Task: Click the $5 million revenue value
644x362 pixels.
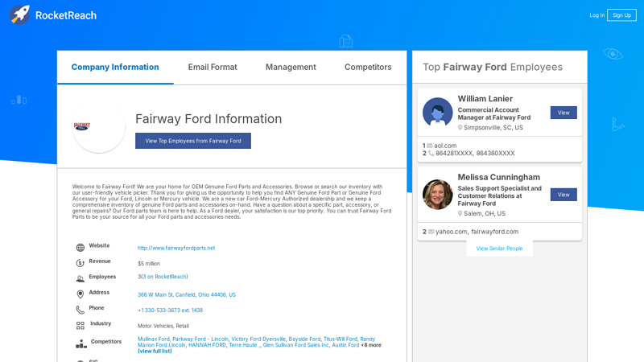Action: 149,264
